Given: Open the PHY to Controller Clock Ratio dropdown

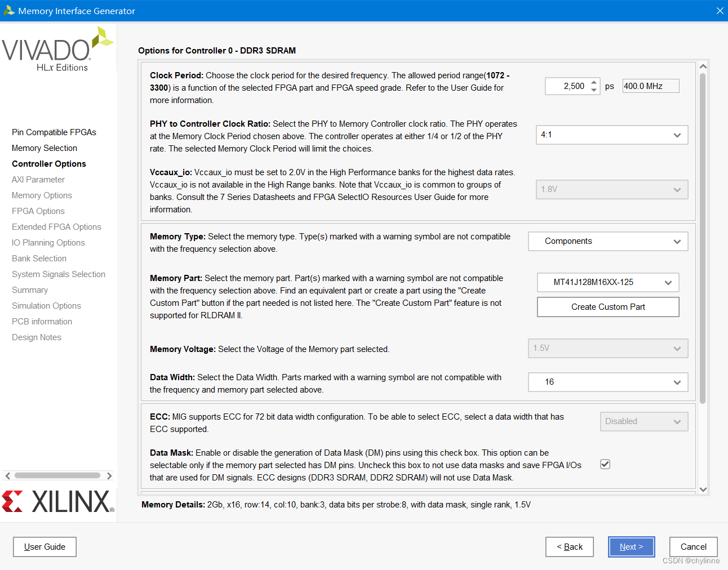Looking at the screenshot, I should click(x=612, y=135).
